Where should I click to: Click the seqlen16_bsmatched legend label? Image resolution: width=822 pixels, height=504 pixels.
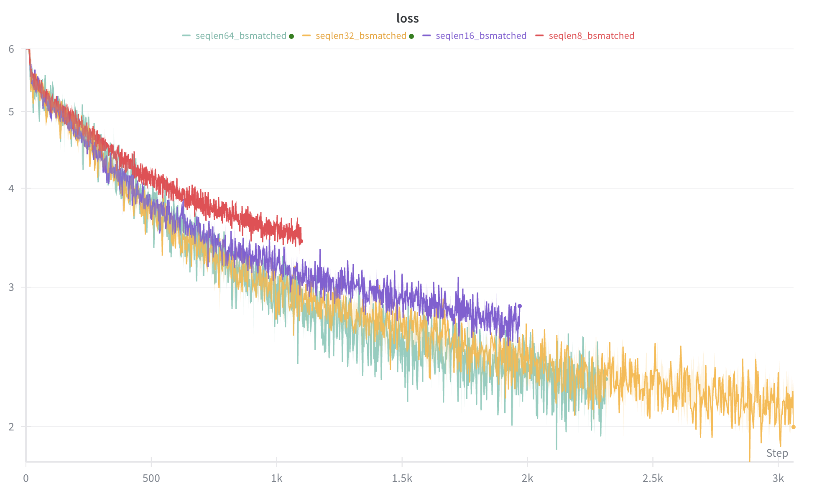(x=481, y=36)
